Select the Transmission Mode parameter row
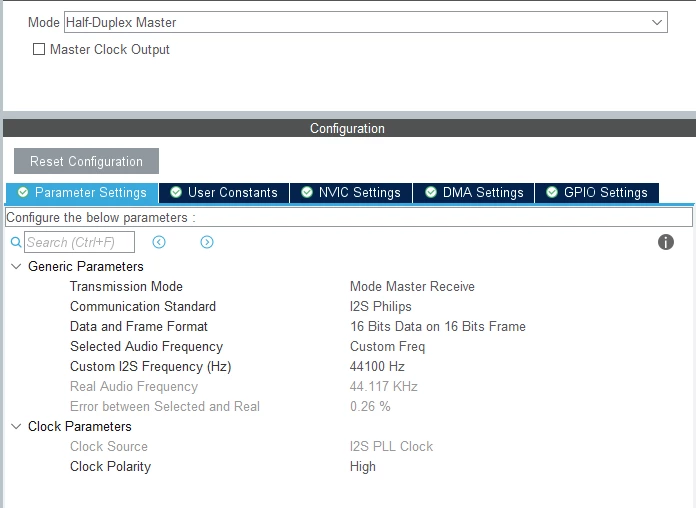 (x=350, y=286)
